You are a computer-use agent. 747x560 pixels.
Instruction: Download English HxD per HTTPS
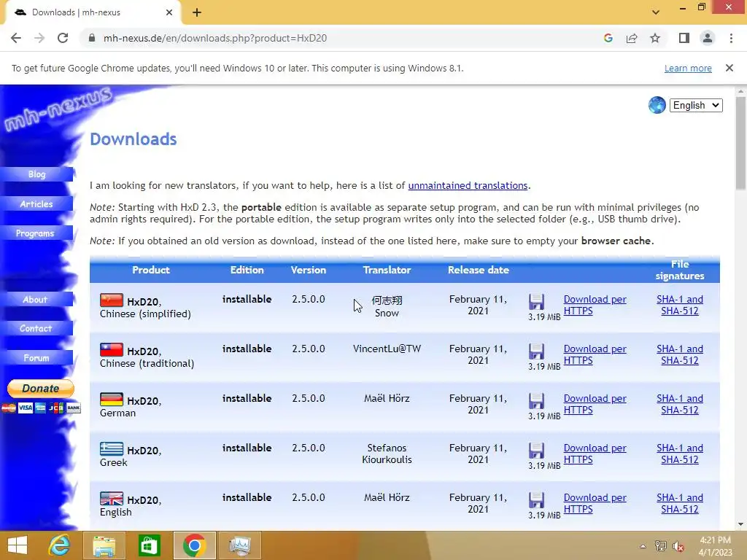[x=595, y=503]
